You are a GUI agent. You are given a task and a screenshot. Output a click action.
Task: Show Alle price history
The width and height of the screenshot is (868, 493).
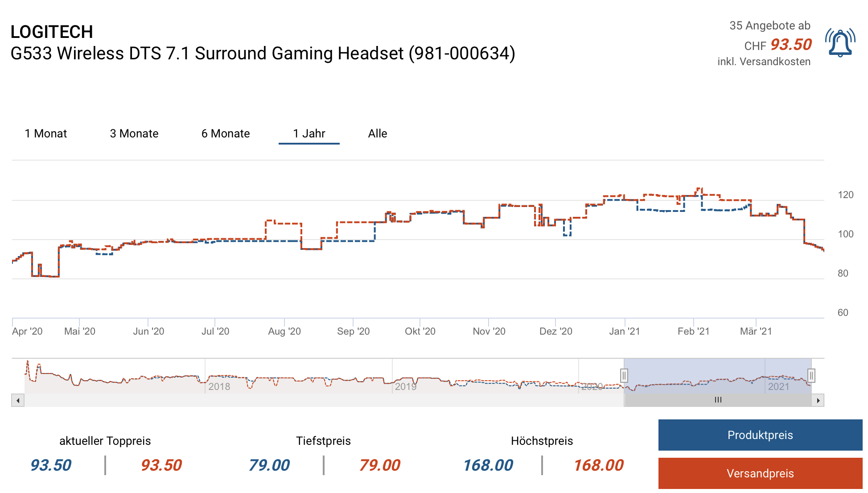point(378,133)
